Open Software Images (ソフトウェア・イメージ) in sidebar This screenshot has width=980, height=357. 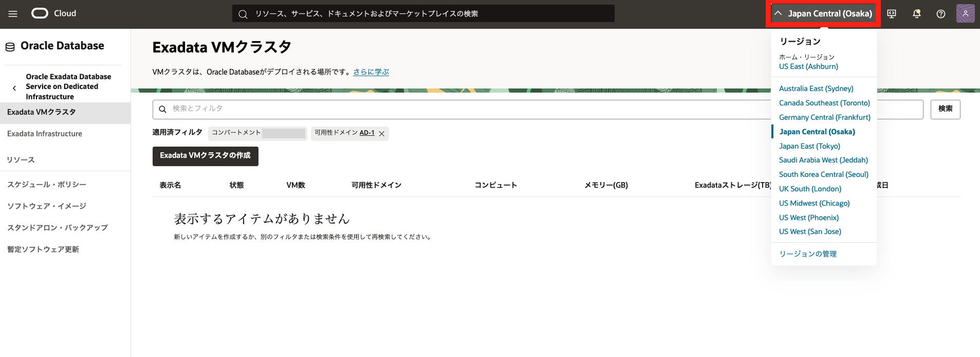click(47, 206)
